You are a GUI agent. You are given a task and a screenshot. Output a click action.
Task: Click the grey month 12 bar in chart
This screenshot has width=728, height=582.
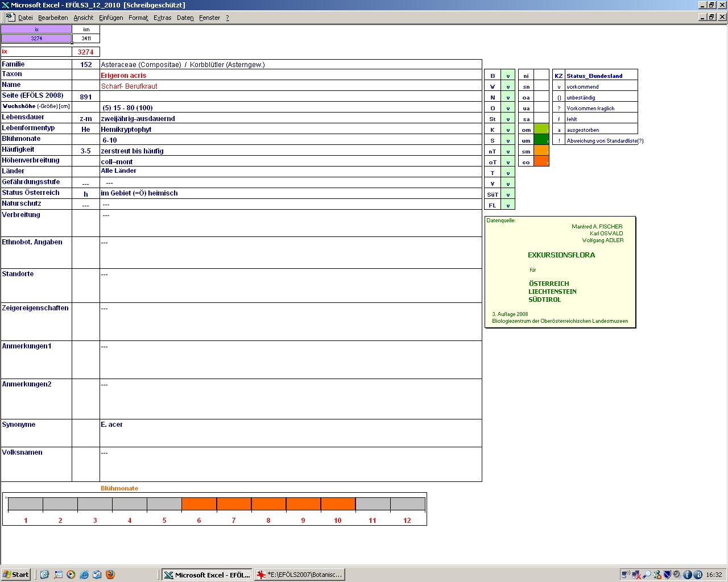[x=407, y=504]
